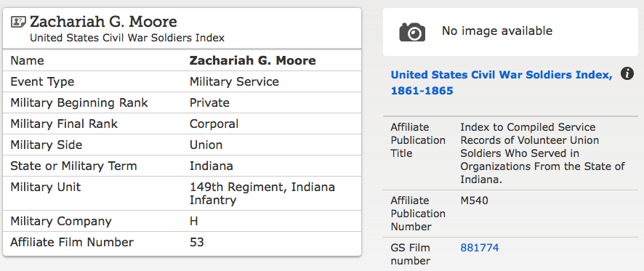Click the subtitle under the record name
The image size is (644, 271).
click(x=127, y=39)
